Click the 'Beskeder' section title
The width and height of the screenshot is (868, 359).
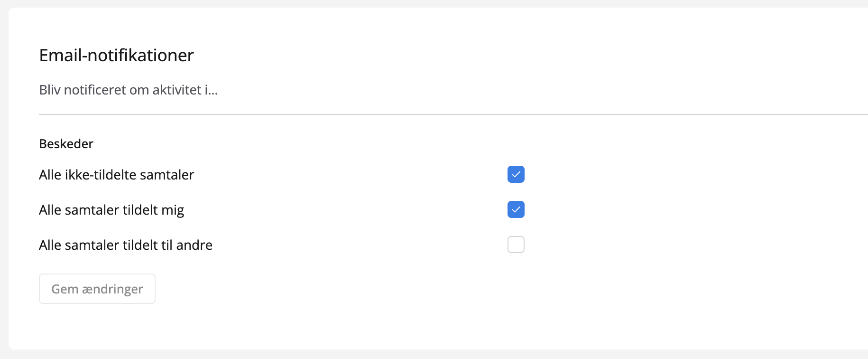pyautogui.click(x=66, y=144)
